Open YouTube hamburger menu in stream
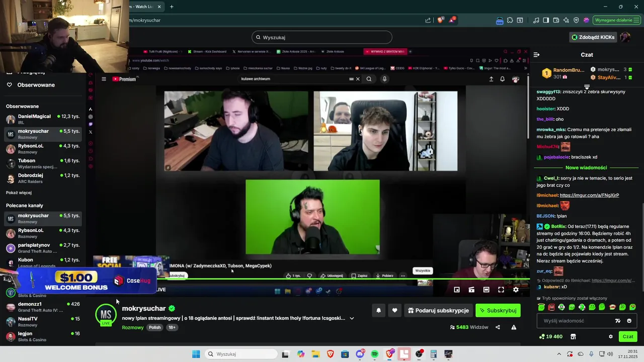Viewport: 644px width, 362px height. 104,79
